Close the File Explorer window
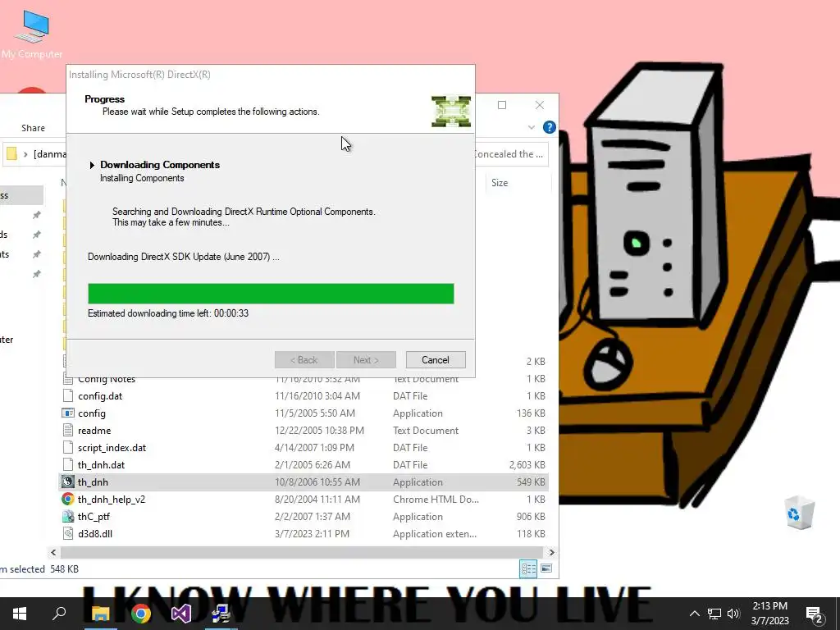 click(x=540, y=105)
